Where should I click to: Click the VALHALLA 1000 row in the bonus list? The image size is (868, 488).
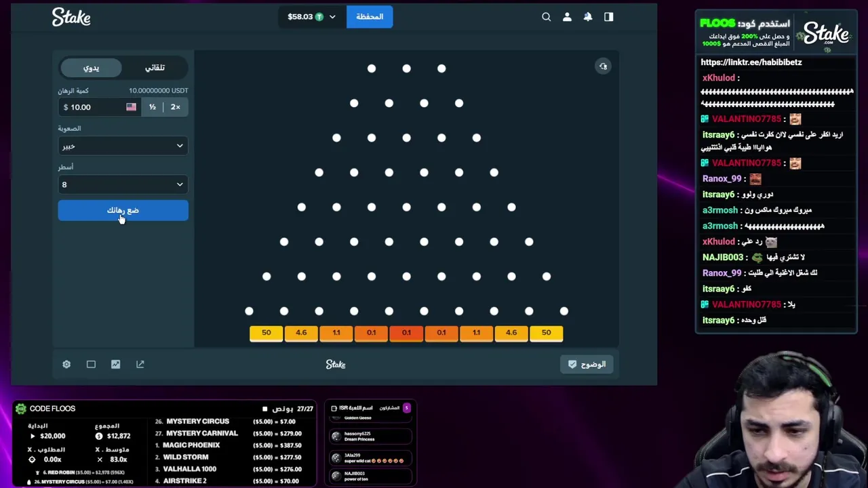(228, 469)
